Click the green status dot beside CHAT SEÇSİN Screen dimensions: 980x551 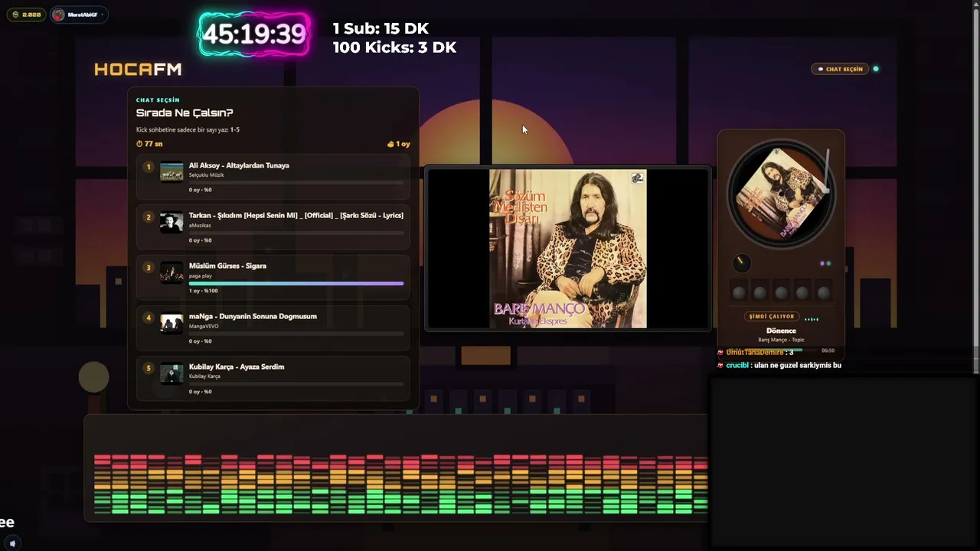tap(876, 69)
